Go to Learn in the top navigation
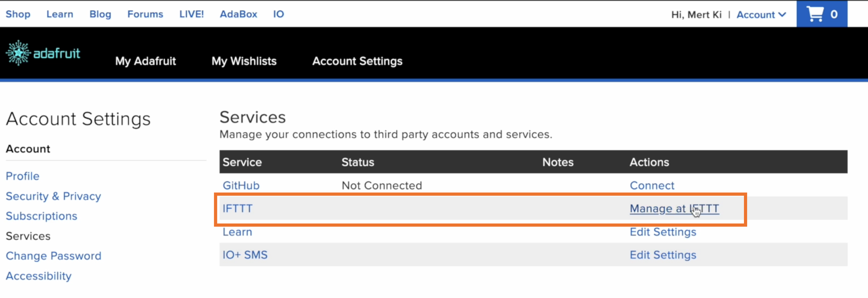This screenshot has height=298, width=868. point(60,14)
